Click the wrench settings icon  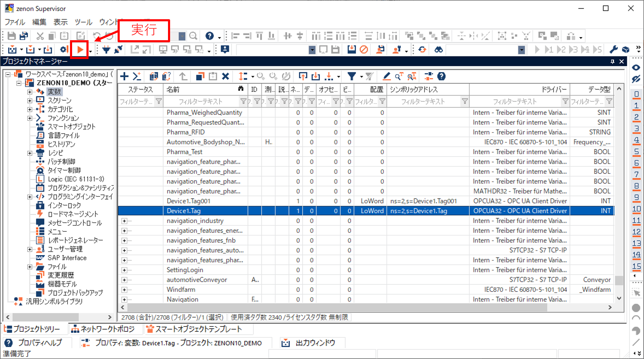tap(613, 50)
